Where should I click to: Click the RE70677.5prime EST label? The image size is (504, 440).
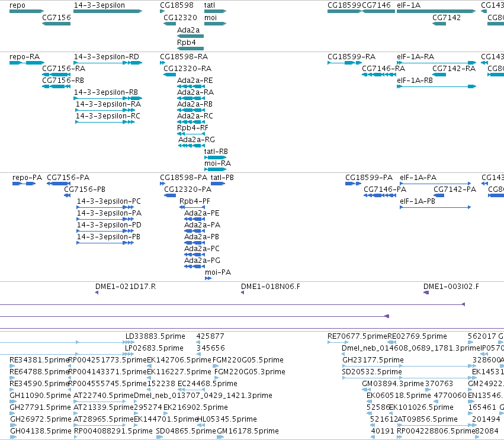pos(358,336)
